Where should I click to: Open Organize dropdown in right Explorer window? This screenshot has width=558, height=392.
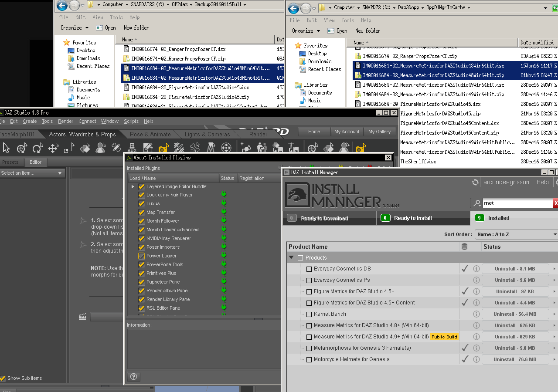click(306, 30)
